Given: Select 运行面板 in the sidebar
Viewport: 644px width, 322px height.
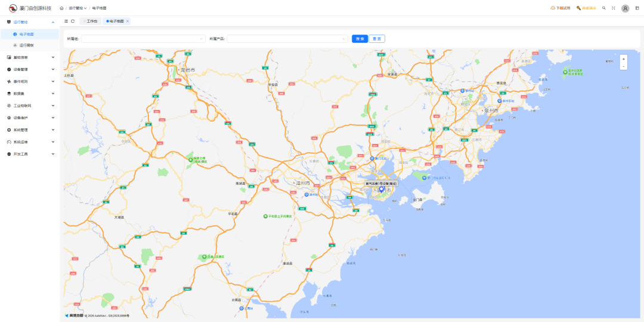Looking at the screenshot, I should 27,45.
